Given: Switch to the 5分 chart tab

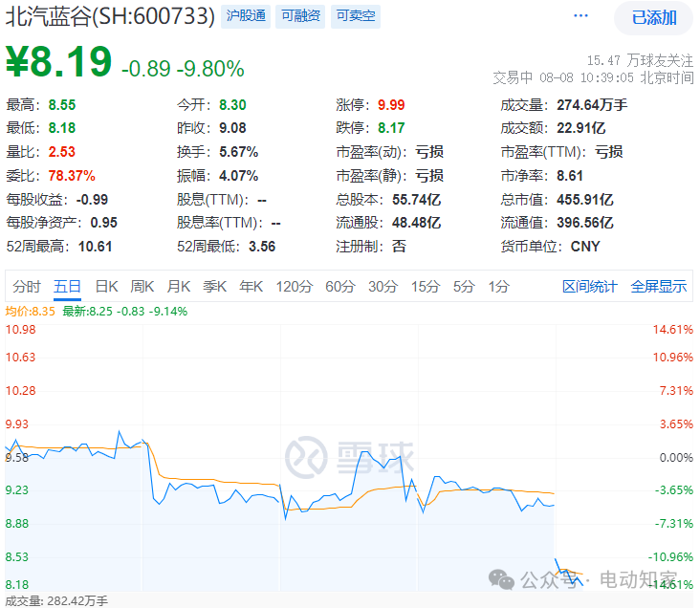Looking at the screenshot, I should pyautogui.click(x=464, y=287).
